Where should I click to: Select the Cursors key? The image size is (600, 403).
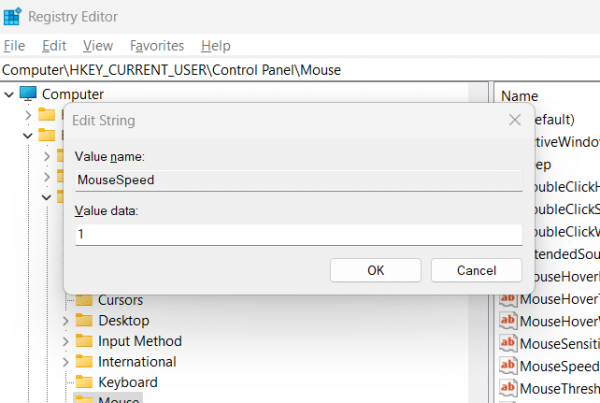[121, 300]
